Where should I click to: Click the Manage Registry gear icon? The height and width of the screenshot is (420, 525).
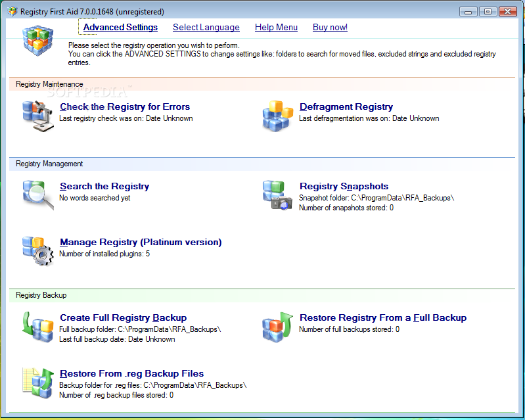click(x=38, y=251)
